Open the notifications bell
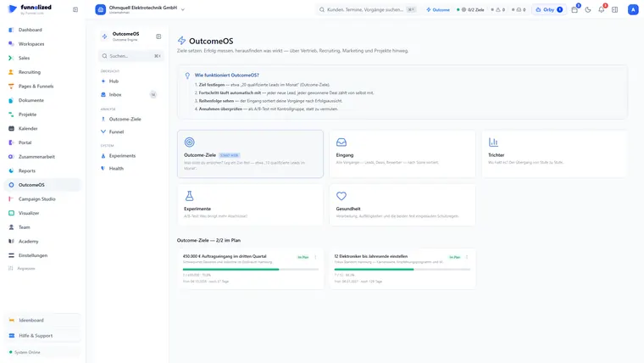This screenshot has height=363, width=644. click(x=602, y=9)
